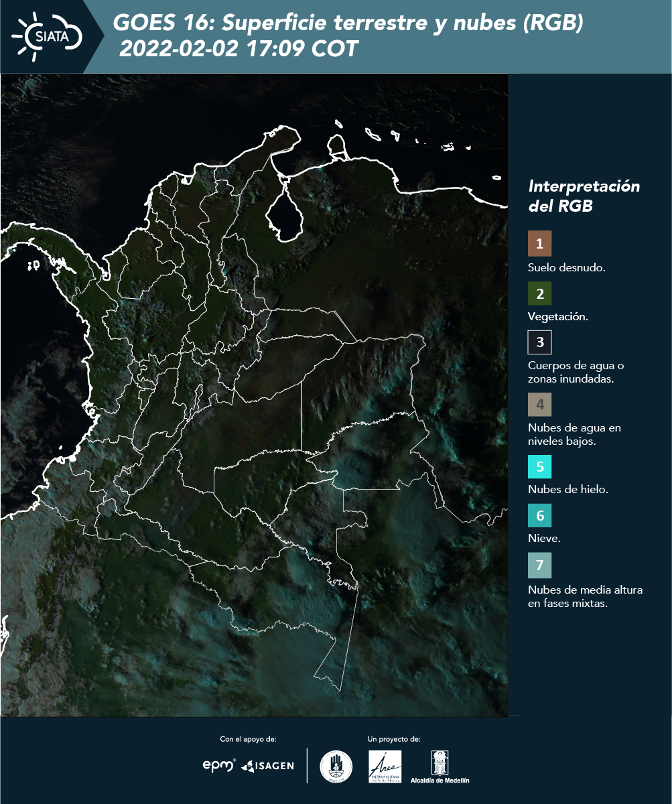Click the ISAGEN sponsor logo
The width and height of the screenshot is (672, 804).
coord(267,766)
